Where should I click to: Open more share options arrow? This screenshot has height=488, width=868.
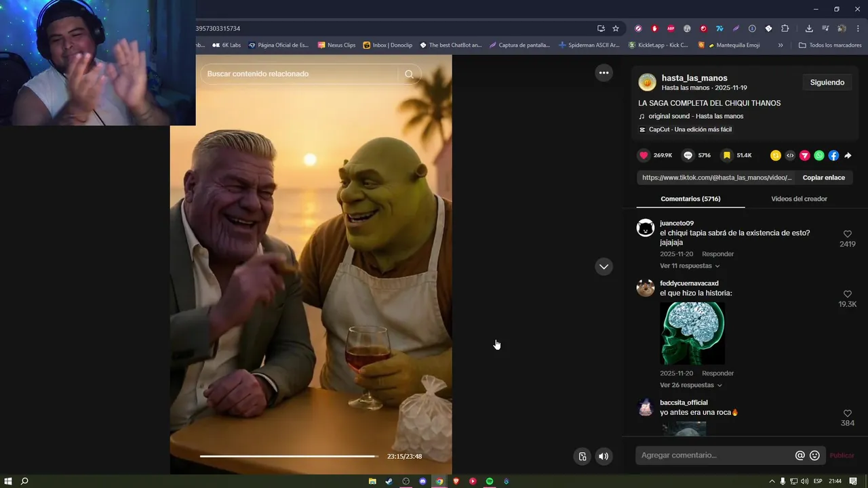tap(848, 155)
